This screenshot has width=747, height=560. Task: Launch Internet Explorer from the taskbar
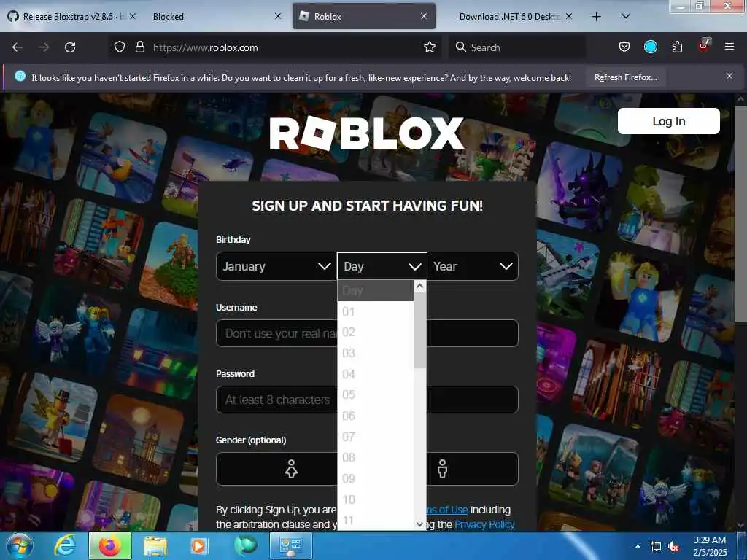[x=65, y=546]
